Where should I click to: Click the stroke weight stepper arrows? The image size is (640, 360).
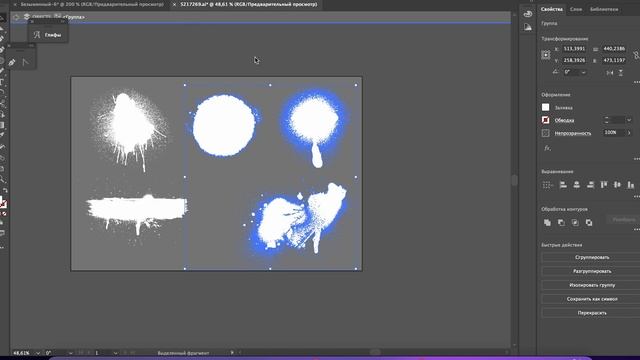pyautogui.click(x=607, y=120)
